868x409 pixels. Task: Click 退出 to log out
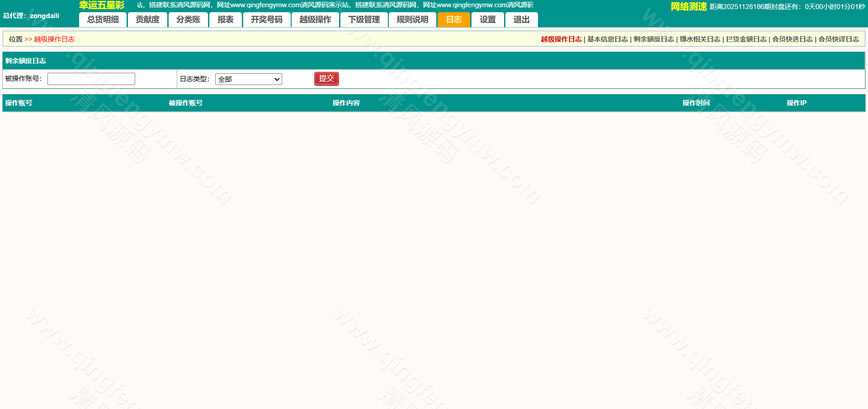[x=521, y=19]
